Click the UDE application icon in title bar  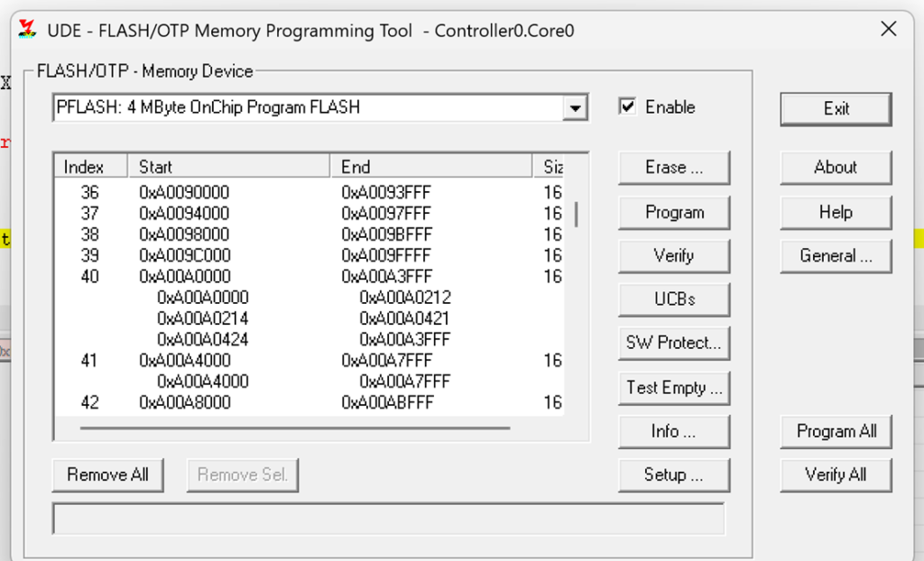[28, 30]
